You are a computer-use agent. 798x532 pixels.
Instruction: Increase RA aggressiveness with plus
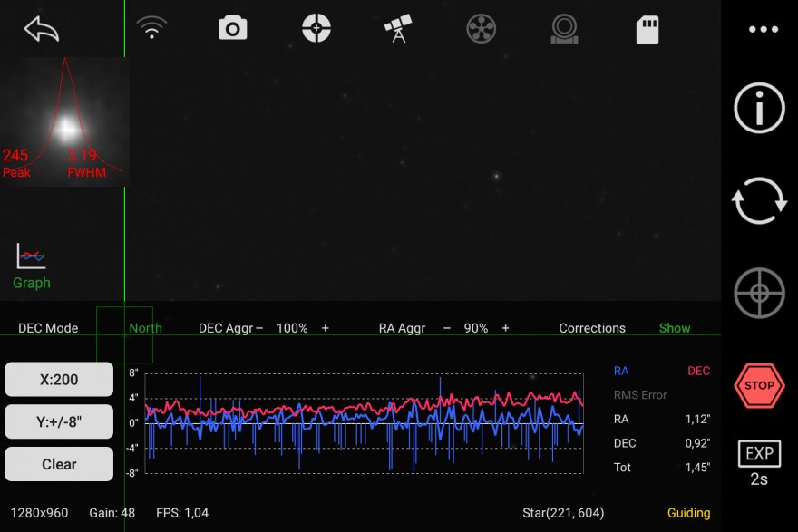(505, 328)
